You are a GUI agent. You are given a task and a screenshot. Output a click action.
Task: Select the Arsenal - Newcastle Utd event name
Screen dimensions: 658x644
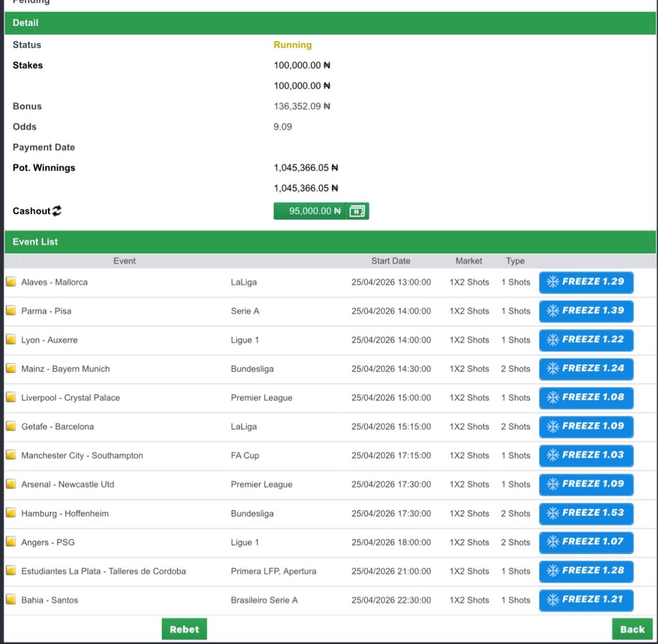click(x=67, y=485)
